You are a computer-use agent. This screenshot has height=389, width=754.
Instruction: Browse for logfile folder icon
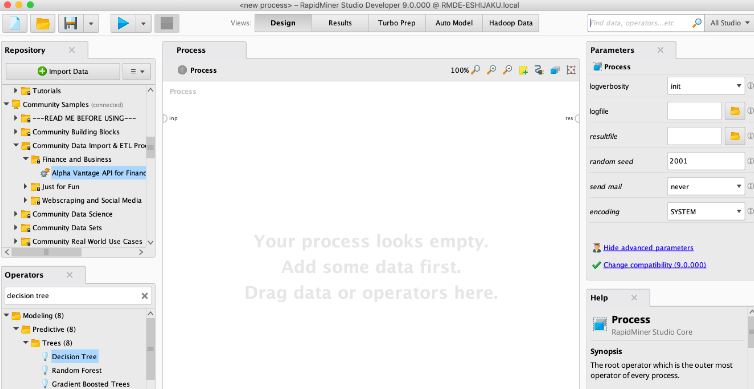point(734,111)
